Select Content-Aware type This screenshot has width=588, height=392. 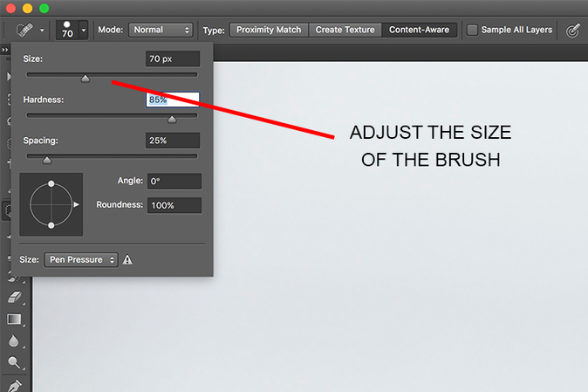click(420, 30)
